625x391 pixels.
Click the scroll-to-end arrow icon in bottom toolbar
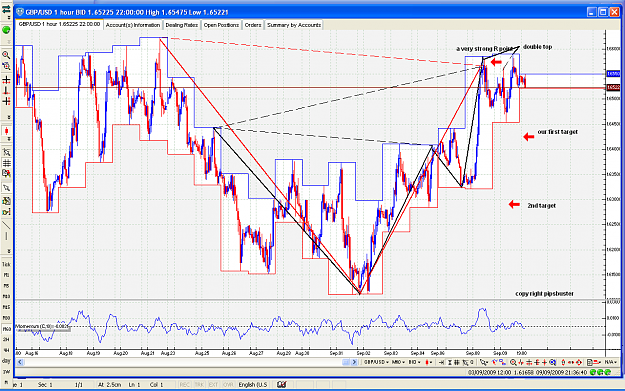441,362
